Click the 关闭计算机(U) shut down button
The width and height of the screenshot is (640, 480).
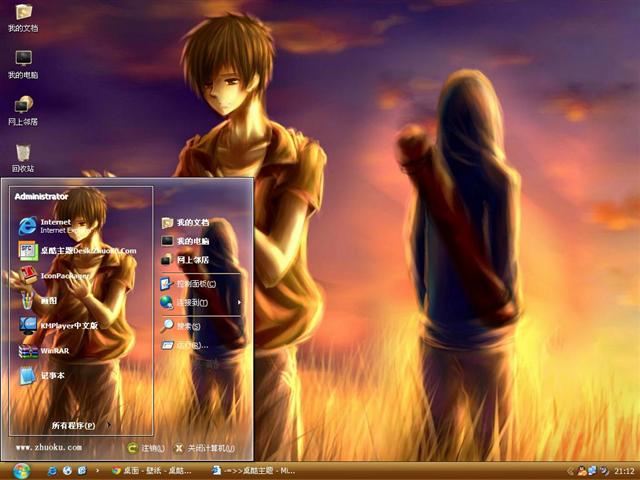coord(204,448)
